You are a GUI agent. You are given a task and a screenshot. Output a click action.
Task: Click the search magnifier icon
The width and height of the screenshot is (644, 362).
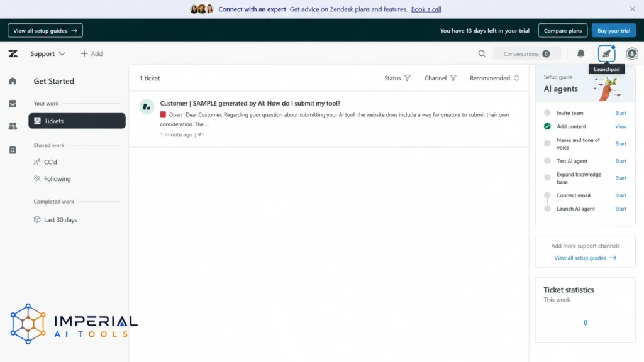[x=482, y=54]
